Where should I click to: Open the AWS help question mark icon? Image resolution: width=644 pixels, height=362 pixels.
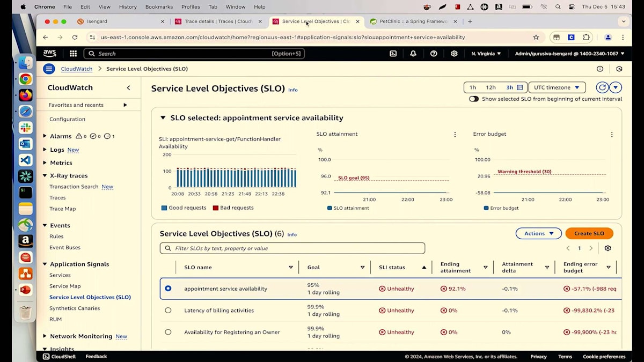point(434,54)
